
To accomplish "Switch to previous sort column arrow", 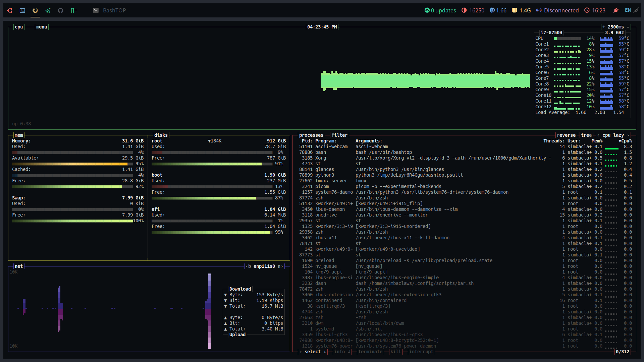I will [x=598, y=135].
